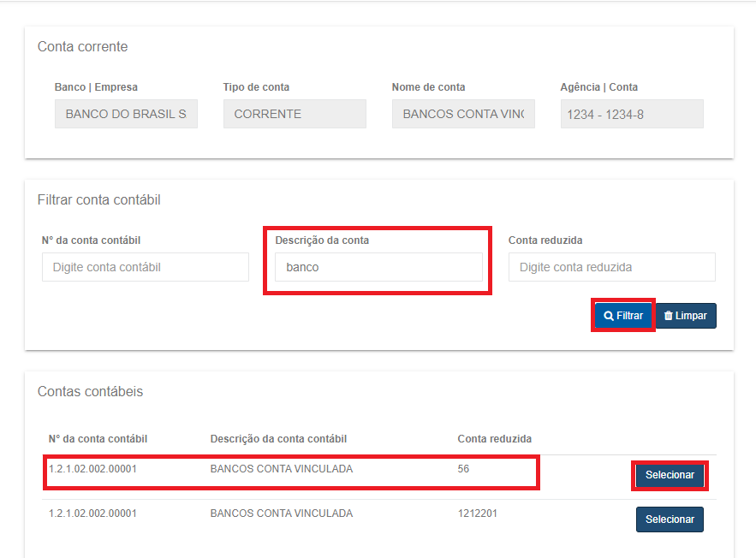The image size is (756, 558).
Task: Select account with conta reduzida 56
Action: [670, 475]
